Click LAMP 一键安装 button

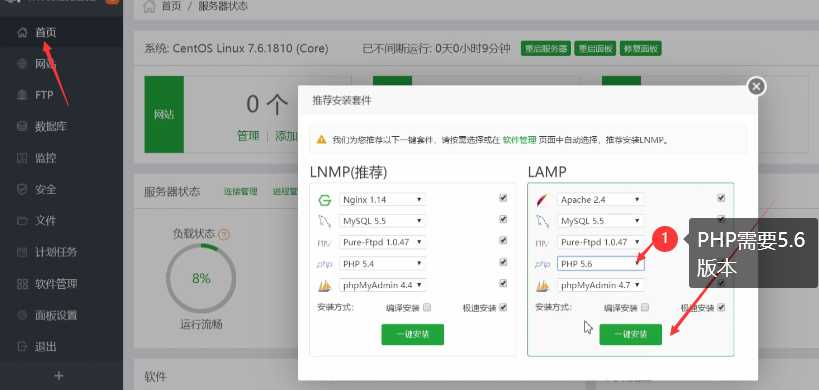tap(630, 335)
